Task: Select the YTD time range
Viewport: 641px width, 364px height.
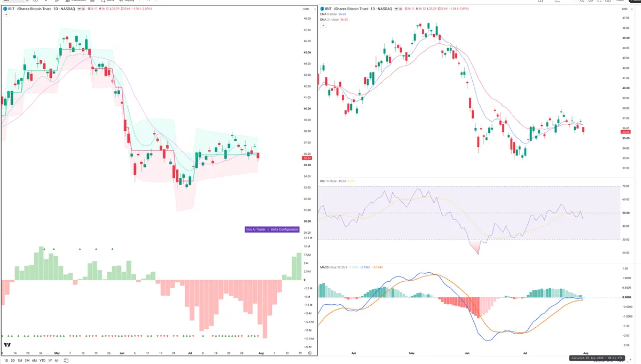Action: coord(42,361)
